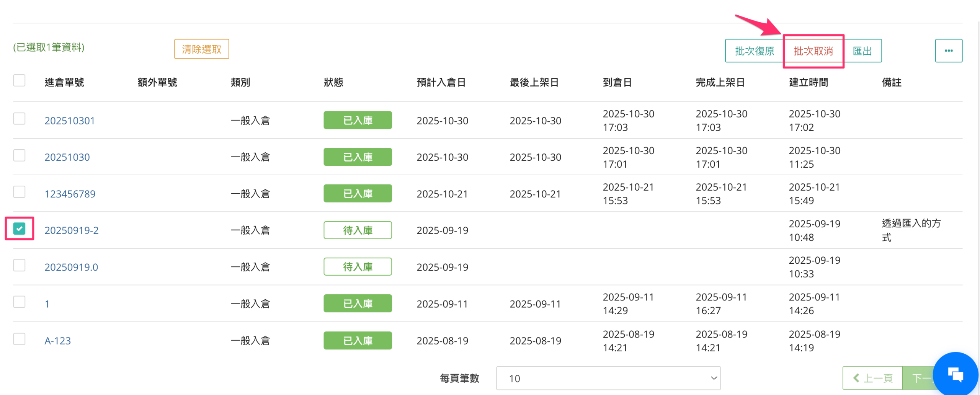Open inbound order 123456789 link
Screen dimensions: 980x395
[70, 194]
